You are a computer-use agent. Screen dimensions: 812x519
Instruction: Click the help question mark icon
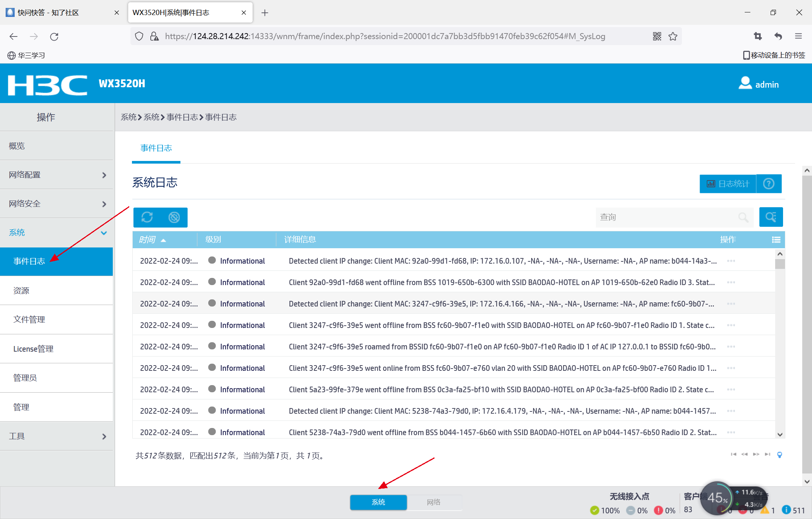pos(769,184)
